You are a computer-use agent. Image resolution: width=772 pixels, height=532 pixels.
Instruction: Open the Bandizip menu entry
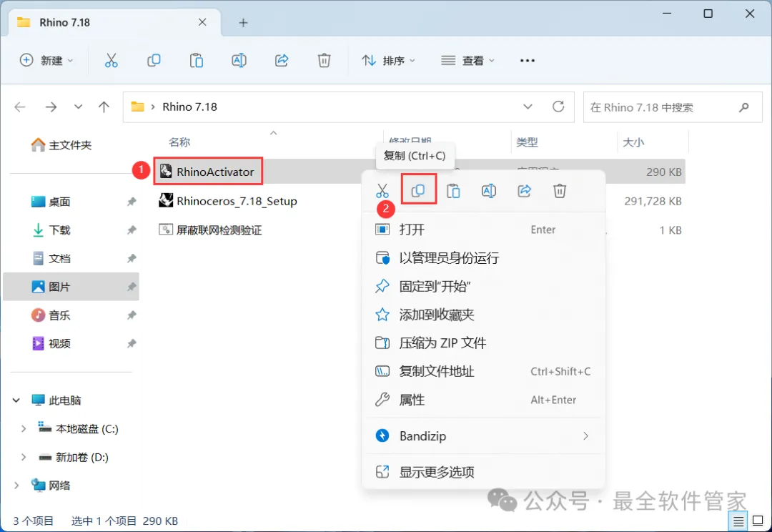483,436
